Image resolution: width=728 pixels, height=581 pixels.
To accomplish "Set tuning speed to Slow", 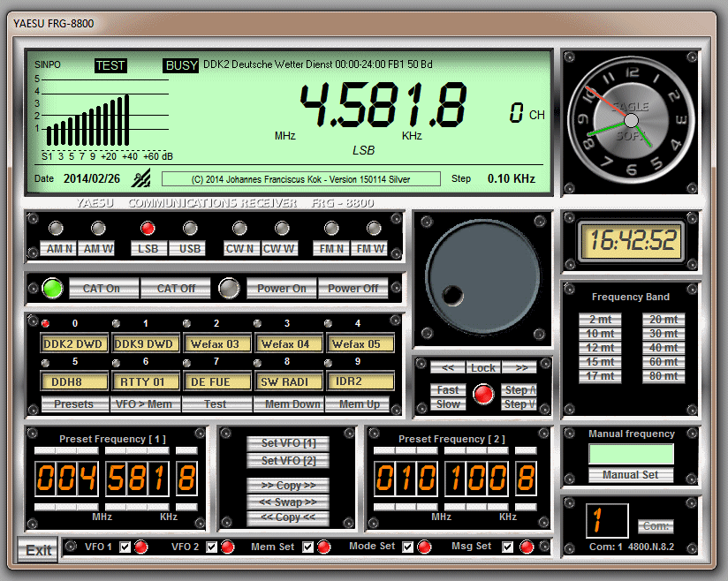I will coord(448,404).
